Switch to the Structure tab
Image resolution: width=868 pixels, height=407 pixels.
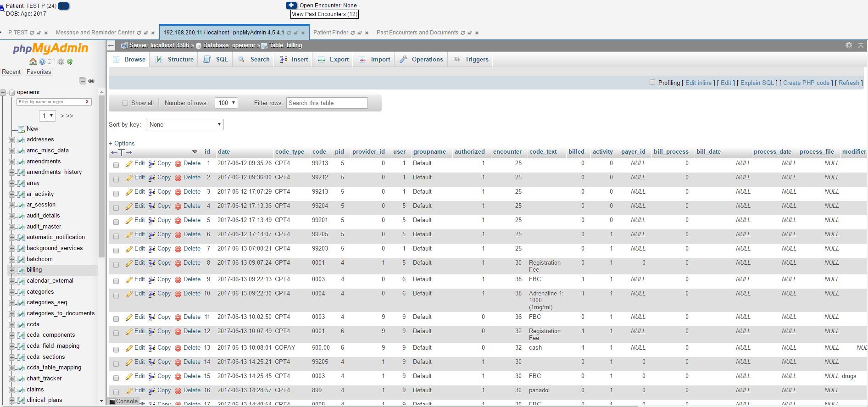pos(174,59)
